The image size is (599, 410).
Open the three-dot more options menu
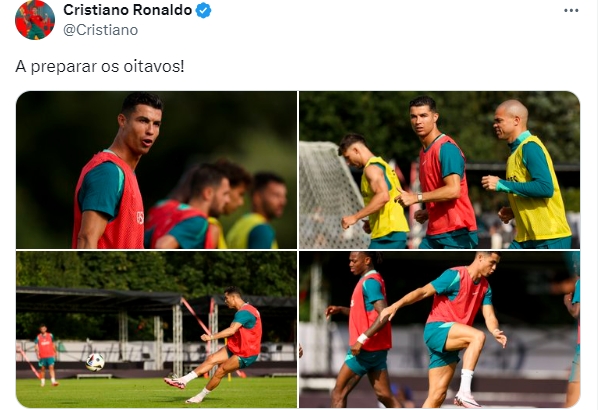tap(571, 11)
